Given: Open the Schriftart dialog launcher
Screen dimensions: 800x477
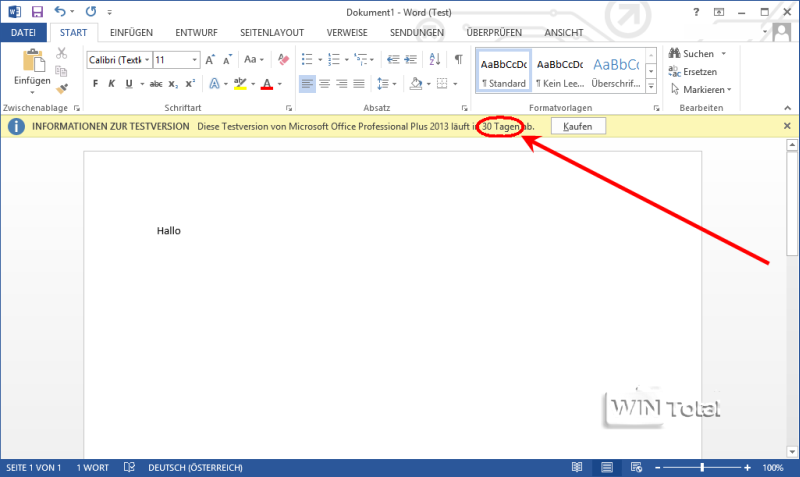Looking at the screenshot, I should [289, 108].
